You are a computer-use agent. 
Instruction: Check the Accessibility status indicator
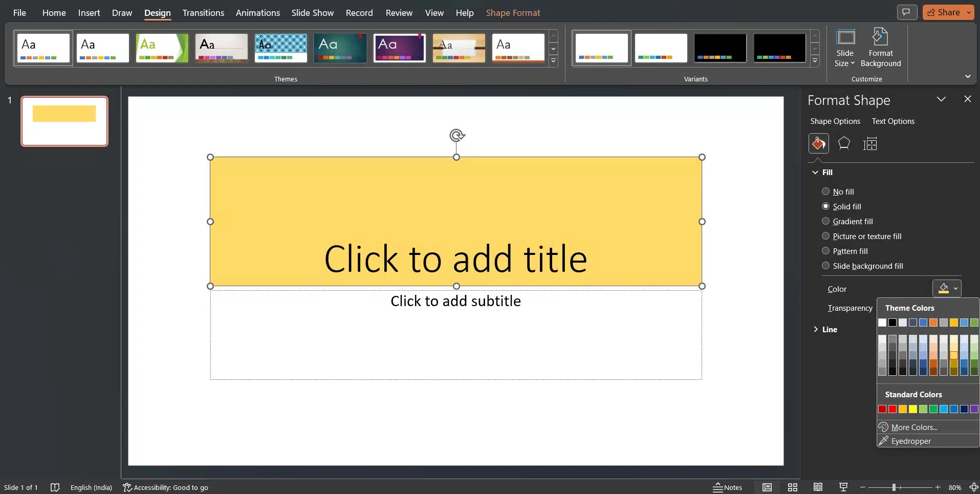click(166, 487)
